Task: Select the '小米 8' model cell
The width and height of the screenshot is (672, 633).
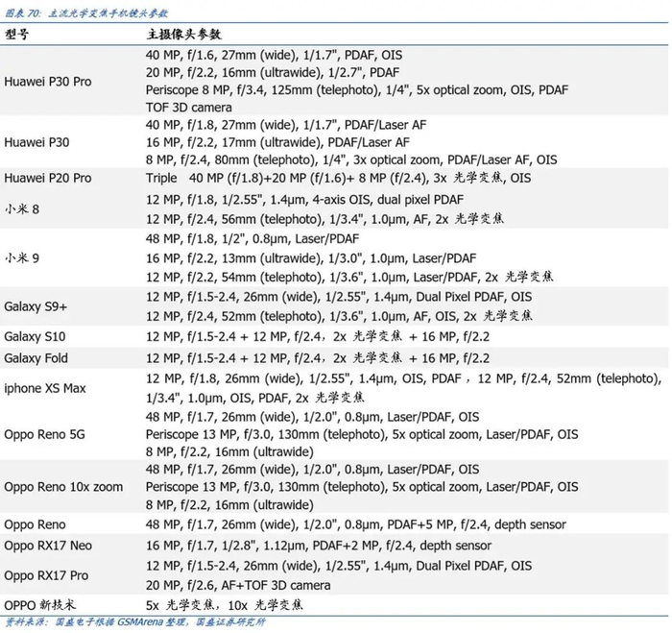Action: [22, 209]
